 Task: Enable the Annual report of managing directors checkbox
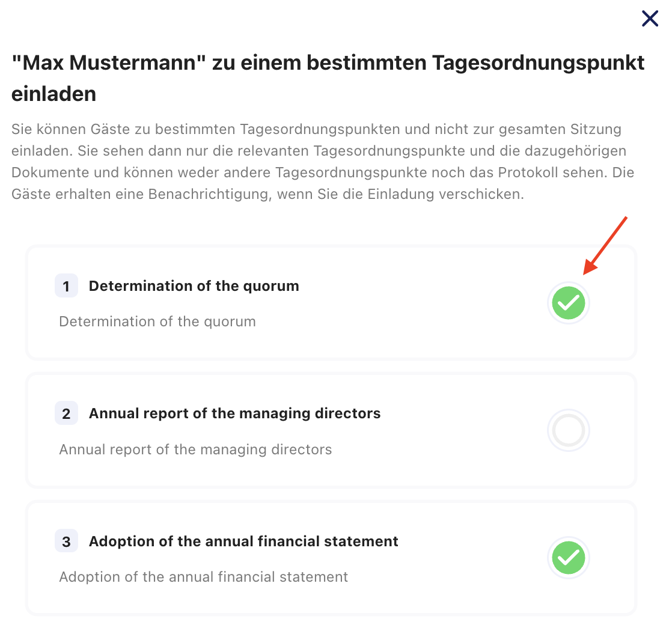coord(568,430)
